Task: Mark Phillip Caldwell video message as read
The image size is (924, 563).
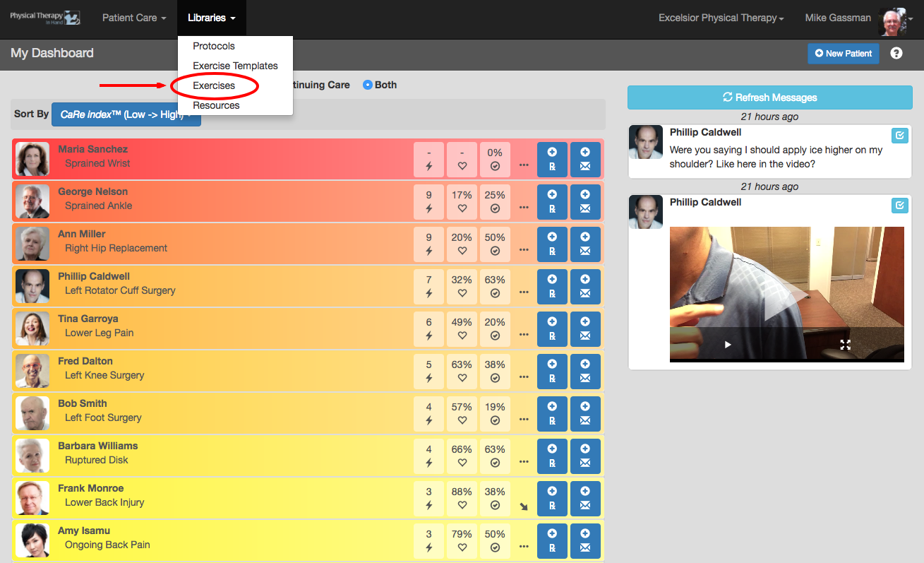Action: click(899, 206)
